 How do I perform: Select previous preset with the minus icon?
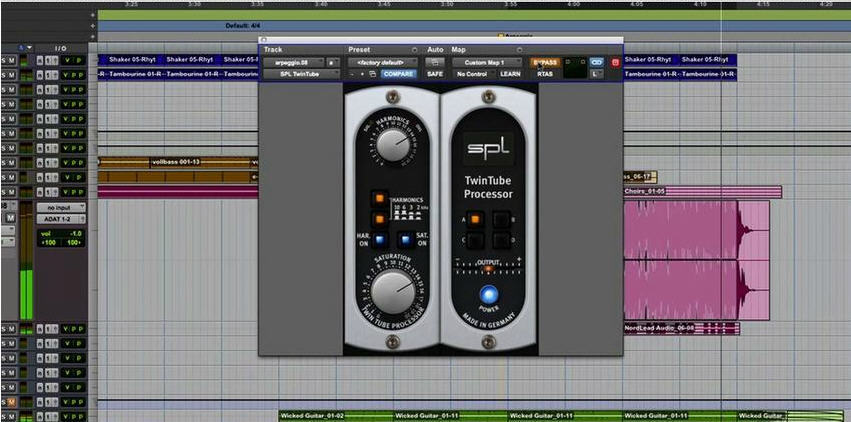(x=351, y=74)
